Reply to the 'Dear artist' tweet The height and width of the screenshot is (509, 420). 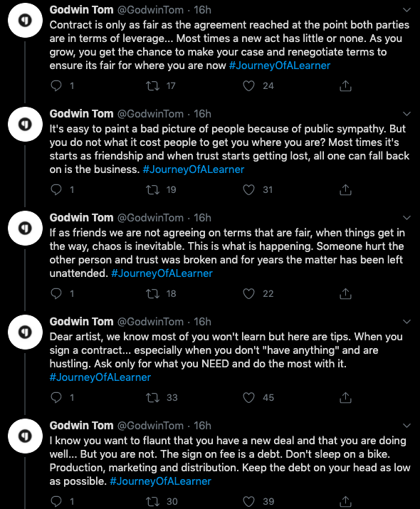(56, 397)
